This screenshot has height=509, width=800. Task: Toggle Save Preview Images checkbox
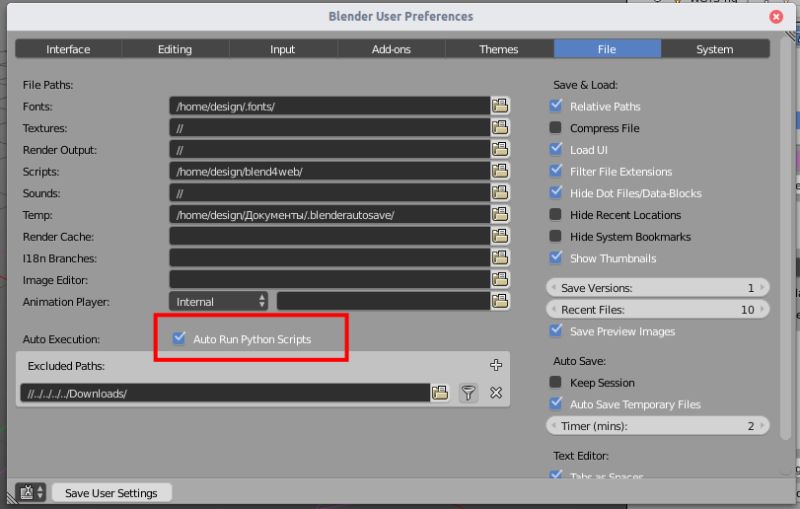(556, 330)
